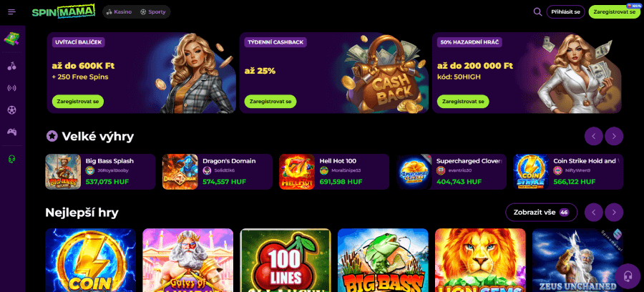Show next Velké výhry items arrow
This screenshot has width=644, height=292.
pos(614,137)
